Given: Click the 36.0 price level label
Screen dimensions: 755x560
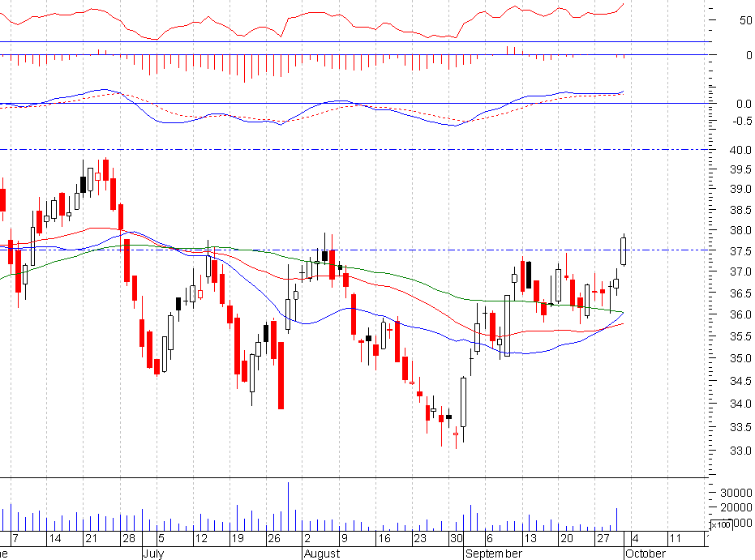Looking at the screenshot, I should tap(740, 314).
